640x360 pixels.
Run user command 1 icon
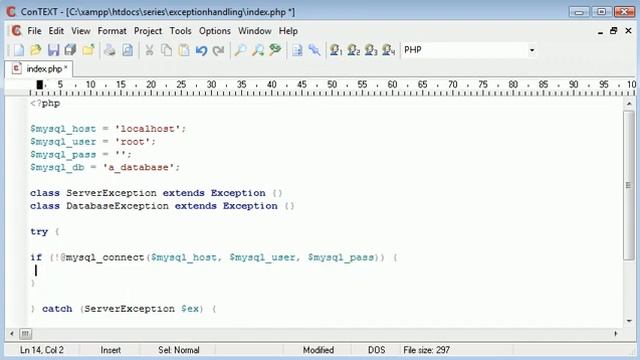336,50
